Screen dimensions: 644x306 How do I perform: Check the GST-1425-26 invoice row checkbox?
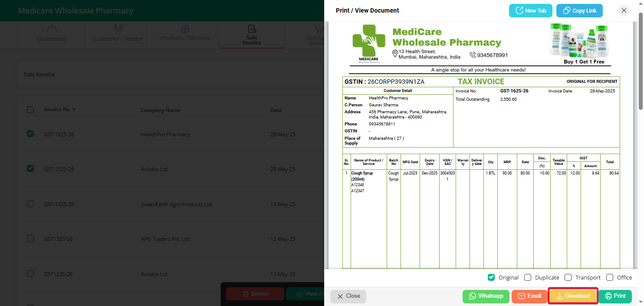click(30, 204)
